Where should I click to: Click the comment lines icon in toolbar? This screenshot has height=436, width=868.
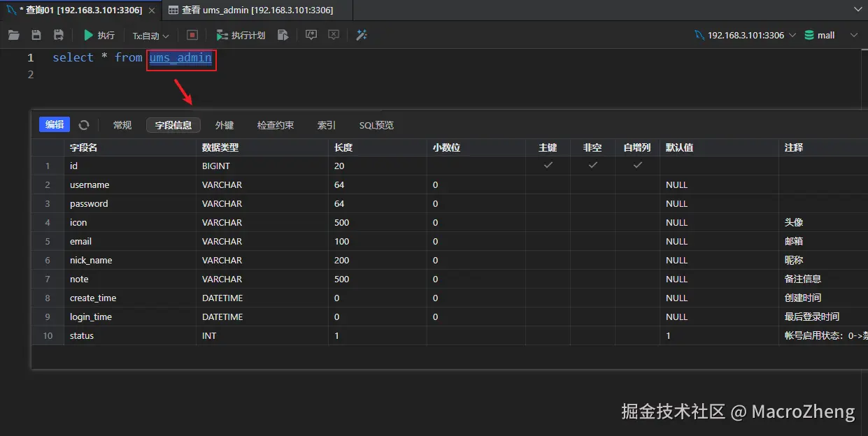(x=311, y=35)
